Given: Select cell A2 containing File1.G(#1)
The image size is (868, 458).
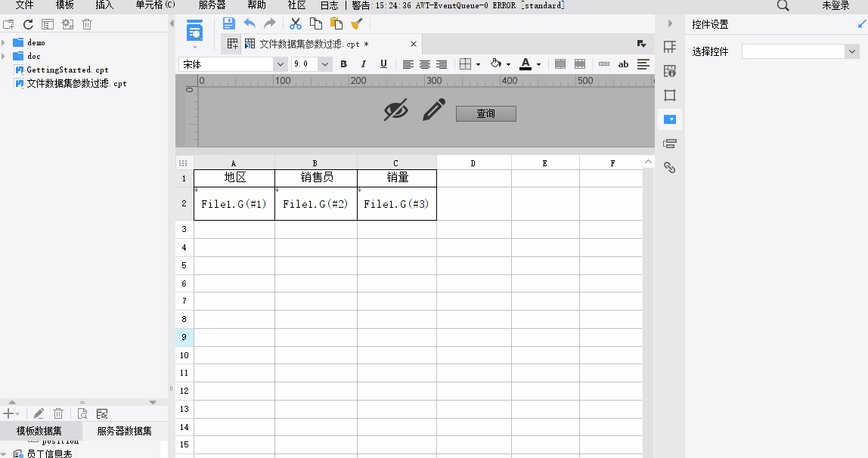Looking at the screenshot, I should coord(234,204).
